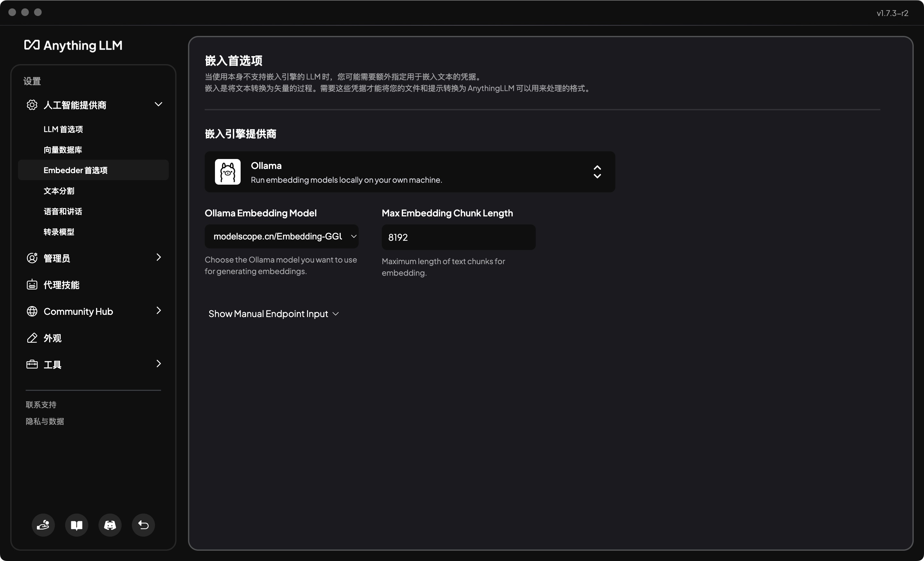
Task: Open 转录模型 settings page
Action: coord(59,232)
